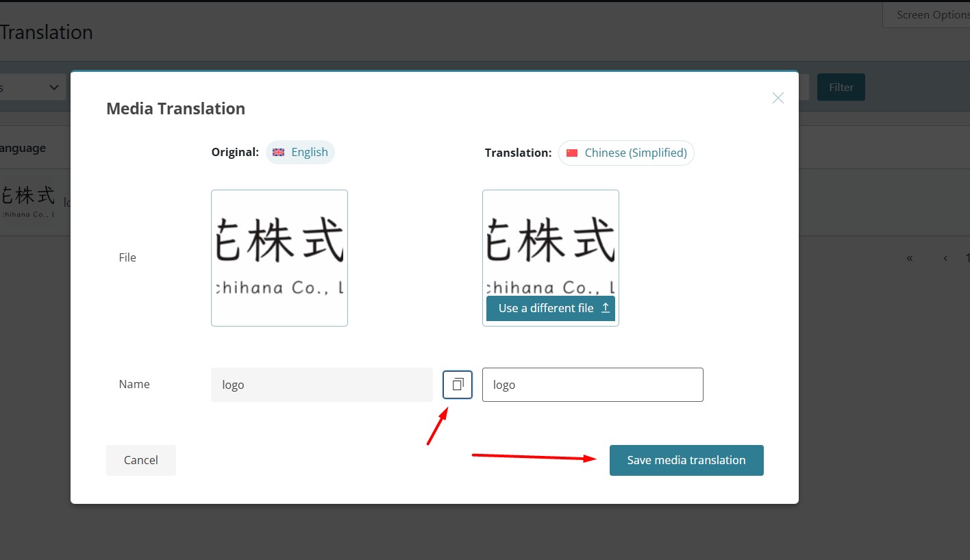Click the Media Translation dialog heading
This screenshot has height=560, width=970.
[175, 108]
